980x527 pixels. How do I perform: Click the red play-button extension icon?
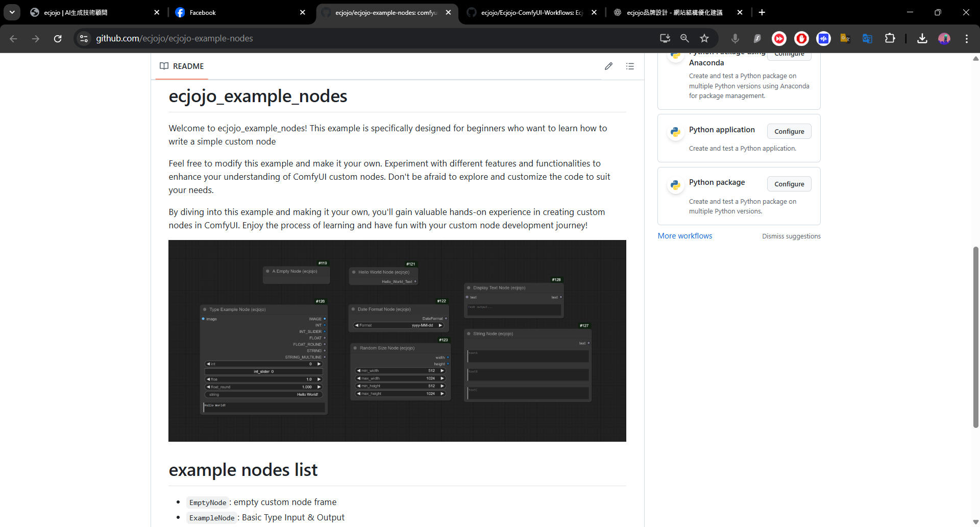coord(779,38)
